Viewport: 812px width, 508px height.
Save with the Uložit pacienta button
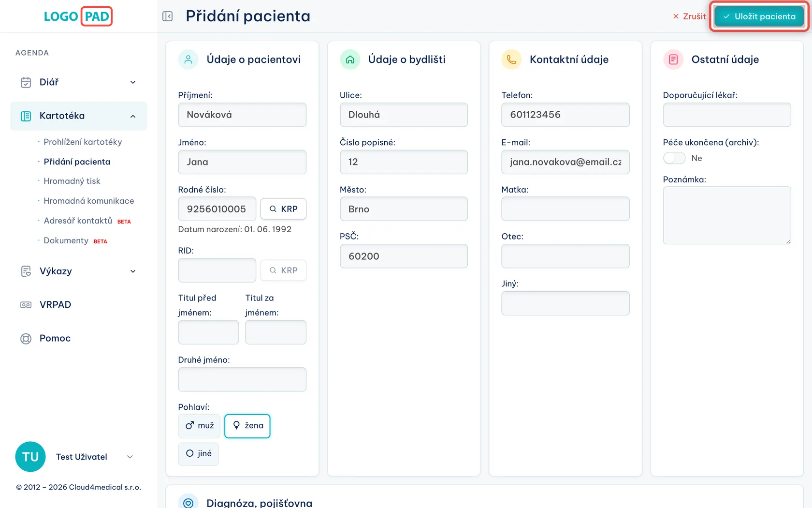pos(759,16)
